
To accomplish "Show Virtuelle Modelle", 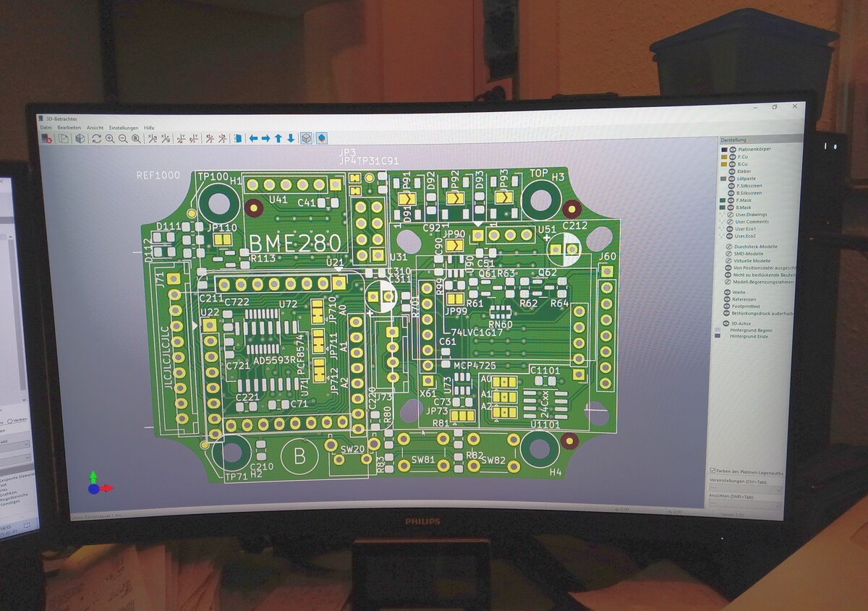I will 728,260.
